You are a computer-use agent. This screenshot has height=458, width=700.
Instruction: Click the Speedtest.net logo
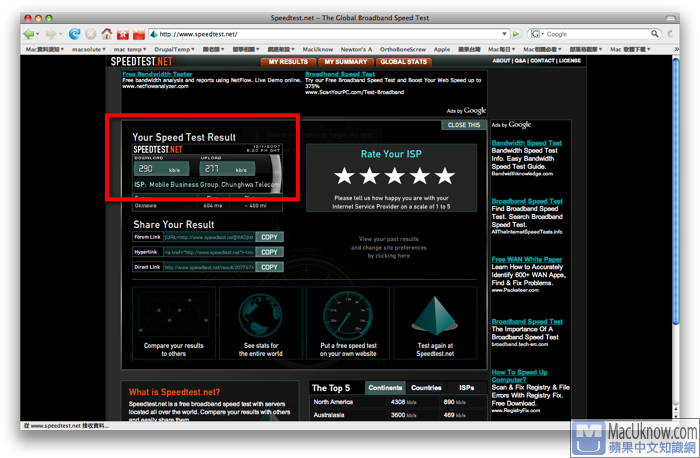(141, 62)
